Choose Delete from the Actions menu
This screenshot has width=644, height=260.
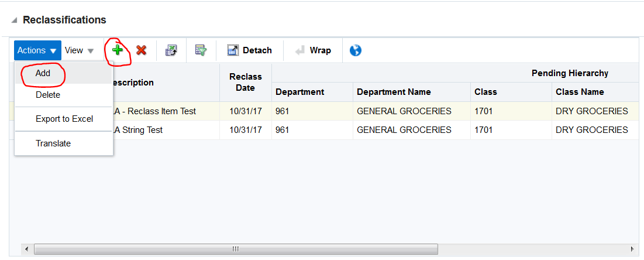click(64, 95)
